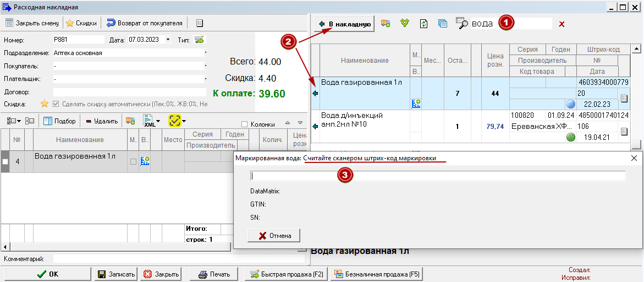Click the left arrow icon on Вода д/инъекций row
The image size is (644, 282).
tap(316, 127)
